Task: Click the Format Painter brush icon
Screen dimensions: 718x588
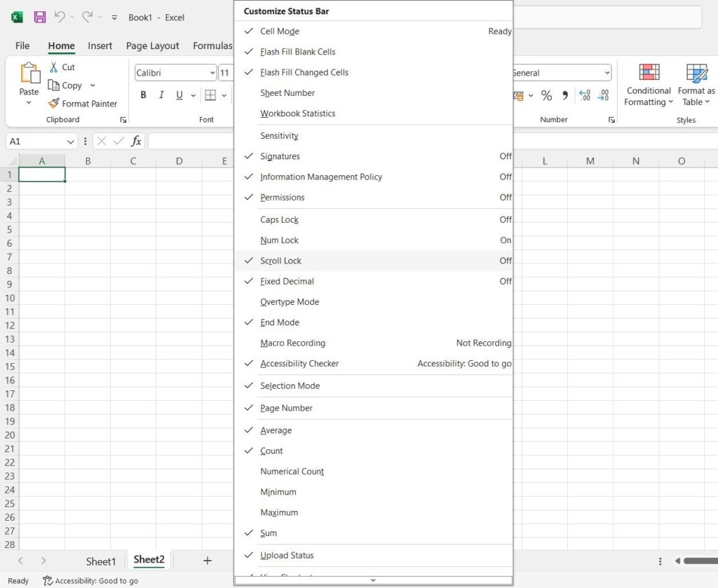Action: 53,104
